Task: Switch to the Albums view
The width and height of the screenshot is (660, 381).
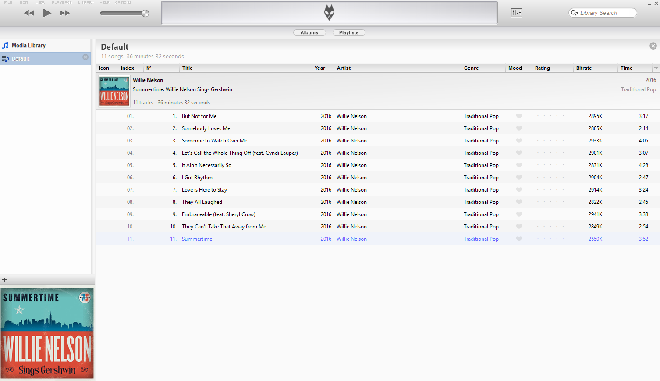Action: 309,32
